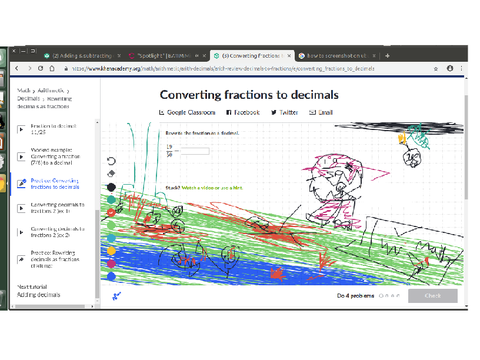The image size is (480, 360).
Task: Click play icon beside Converting decimals to fractions 2 (ex 1)
Action: point(21,208)
